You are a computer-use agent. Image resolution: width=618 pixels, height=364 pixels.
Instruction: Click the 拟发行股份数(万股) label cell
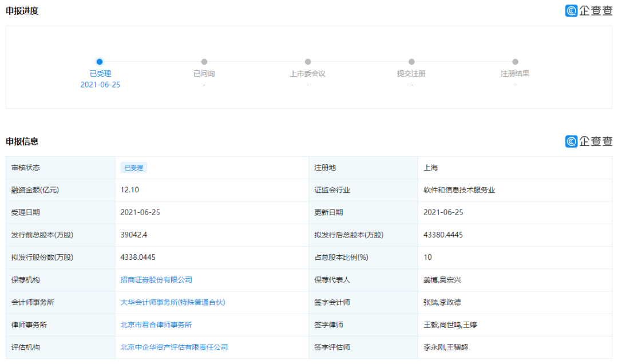[x=61, y=258]
